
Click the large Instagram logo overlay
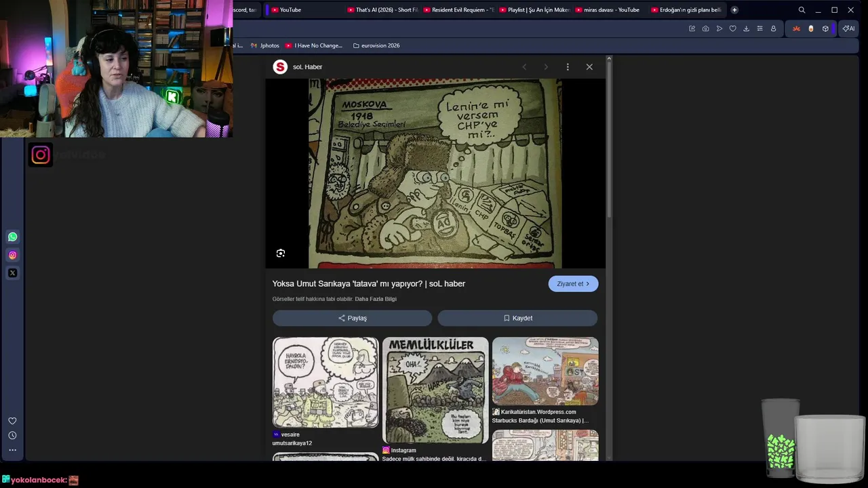pyautogui.click(x=41, y=155)
